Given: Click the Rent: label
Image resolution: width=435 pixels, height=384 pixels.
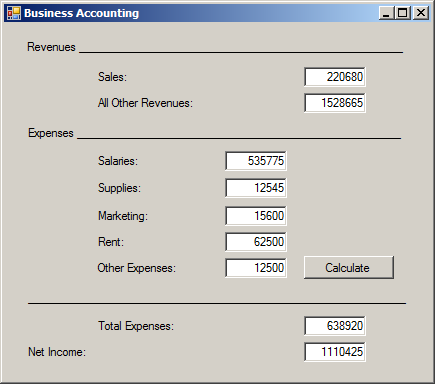Looking at the screenshot, I should [111, 242].
